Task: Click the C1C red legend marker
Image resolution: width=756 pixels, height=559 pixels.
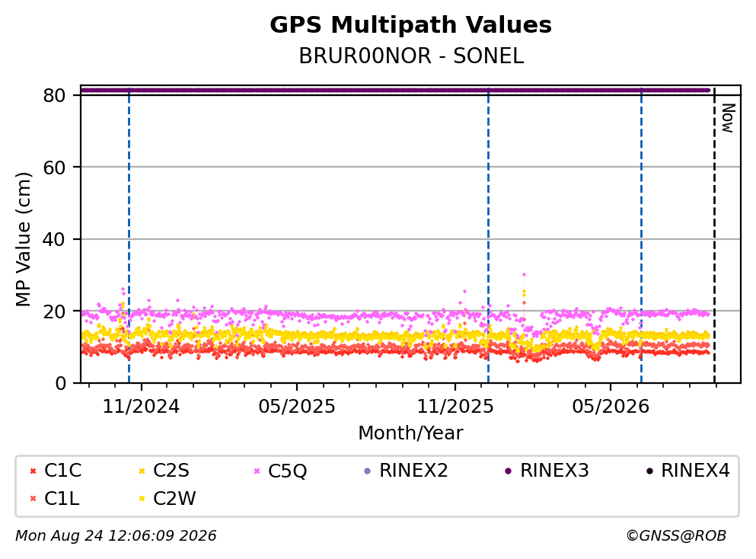Action: (33, 471)
